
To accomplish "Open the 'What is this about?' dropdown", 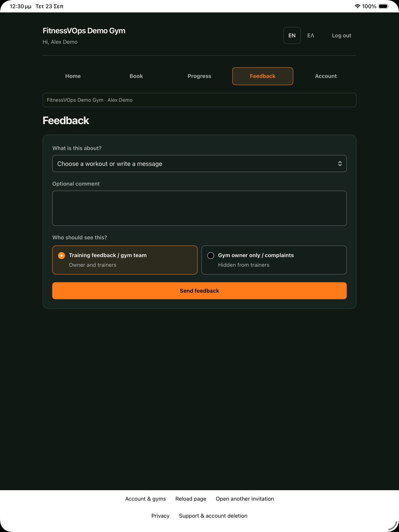I will pos(199,164).
